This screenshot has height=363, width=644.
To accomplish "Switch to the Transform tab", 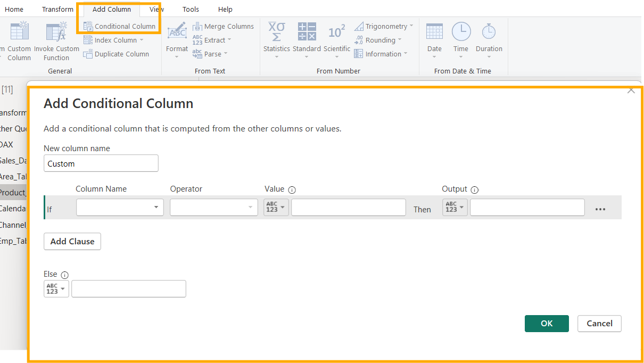I will [x=57, y=9].
